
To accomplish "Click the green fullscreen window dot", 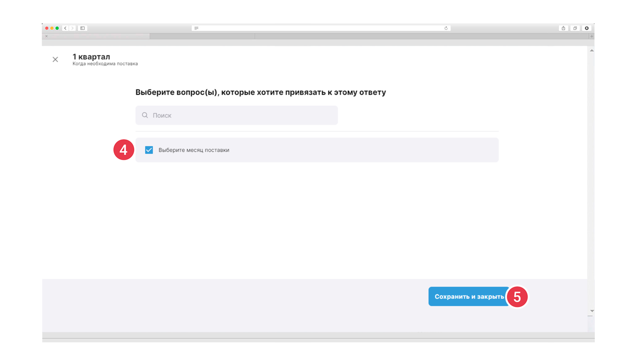I will click(x=57, y=28).
